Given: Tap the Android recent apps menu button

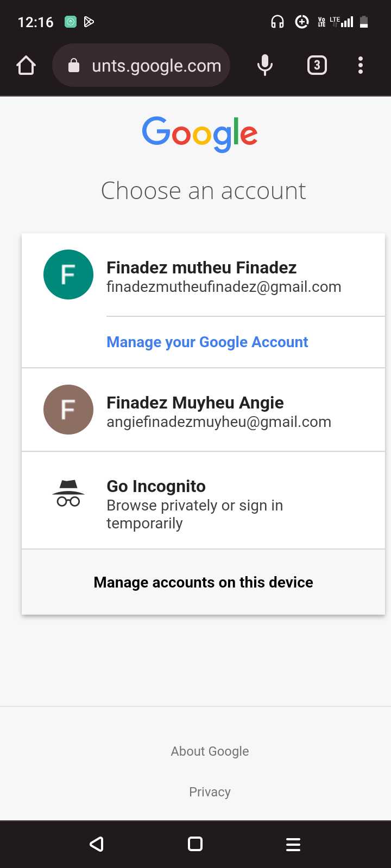Looking at the screenshot, I should [x=293, y=844].
